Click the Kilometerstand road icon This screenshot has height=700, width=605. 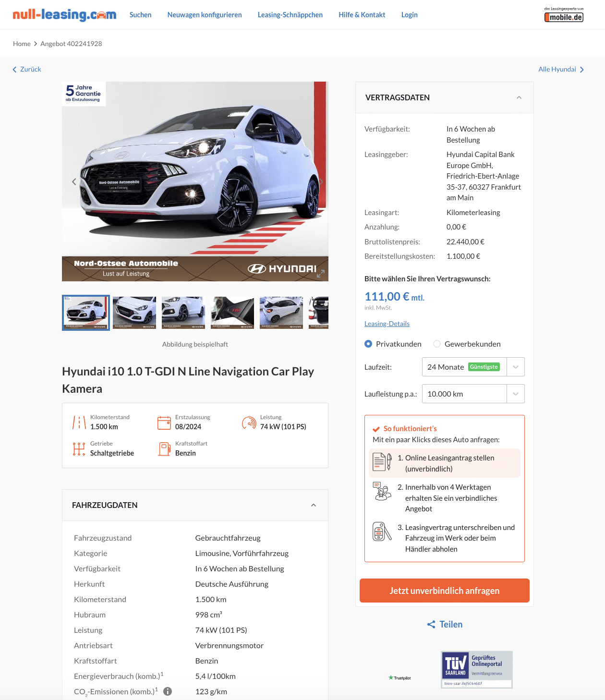[x=79, y=422]
